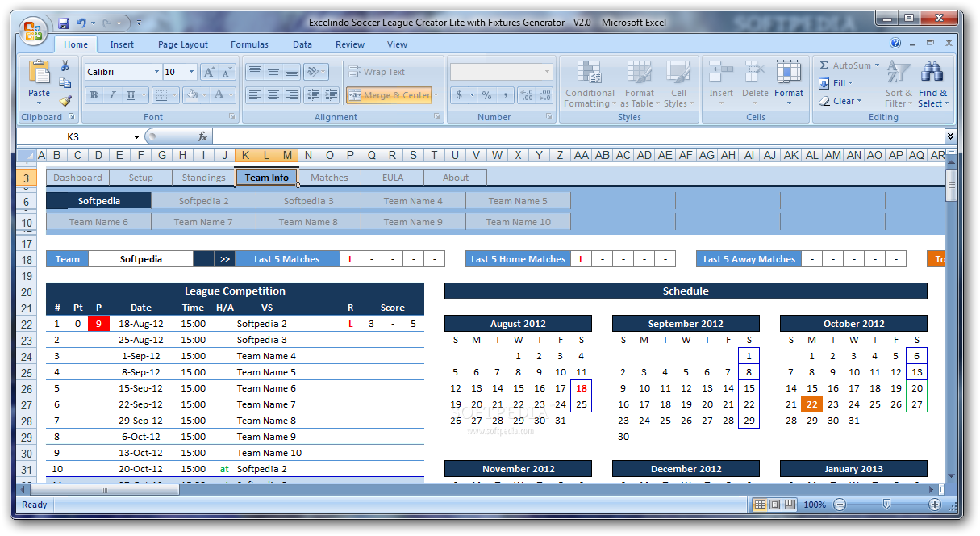Expand Conditional Formatting menu
The width and height of the screenshot is (980, 536).
pos(590,84)
